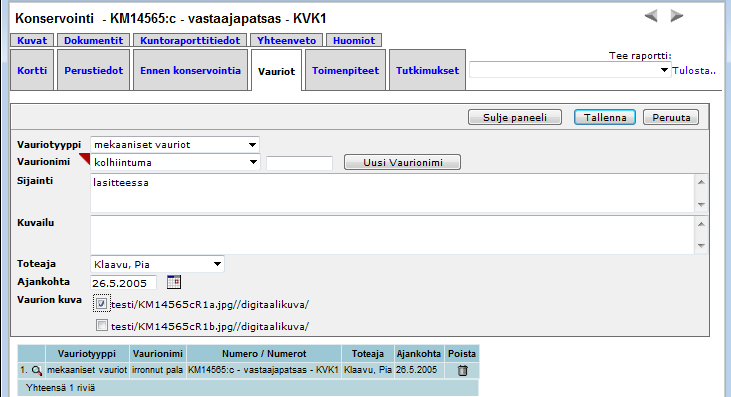Click the 'Yhteensä 1 riviä' footer text

pyautogui.click(x=61, y=388)
